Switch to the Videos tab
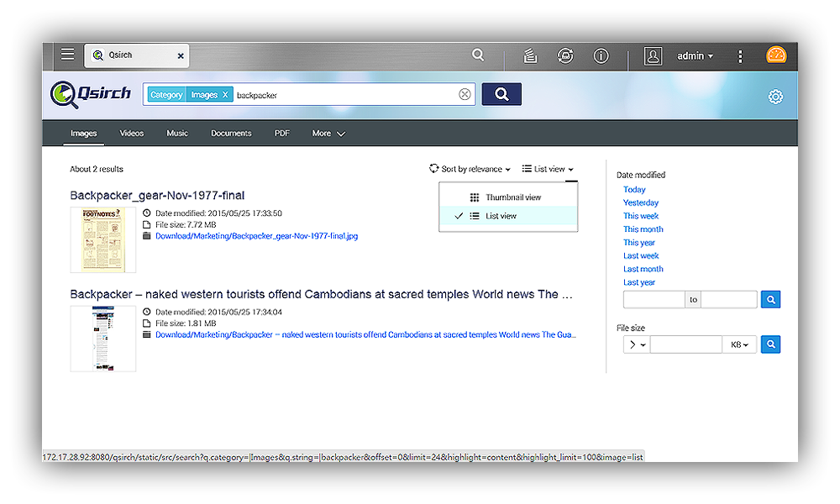This screenshot has height=504, width=840. 131,134
